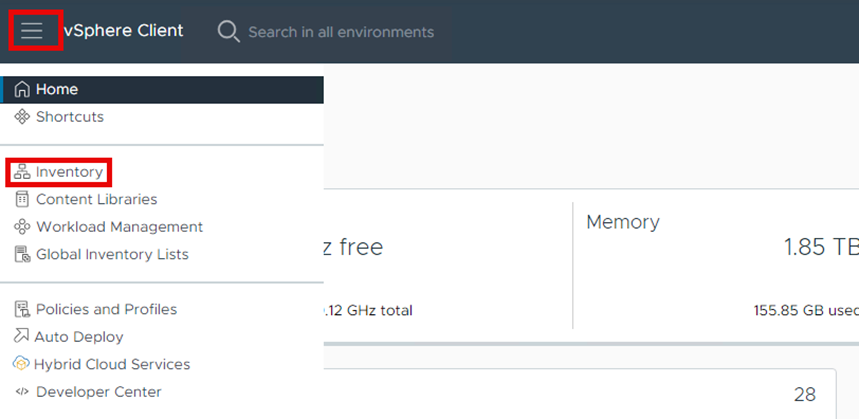This screenshot has height=419, width=859.
Task: Click the Policies and Profiles icon
Action: (x=22, y=310)
